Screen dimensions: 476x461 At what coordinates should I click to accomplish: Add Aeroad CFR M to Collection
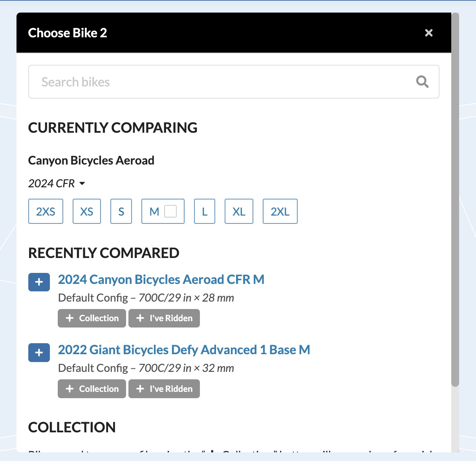[92, 318]
